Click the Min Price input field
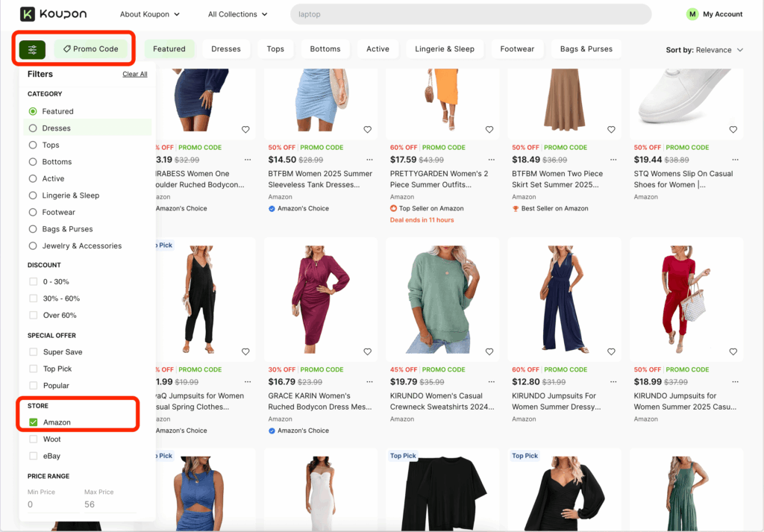764x532 pixels. coord(53,504)
